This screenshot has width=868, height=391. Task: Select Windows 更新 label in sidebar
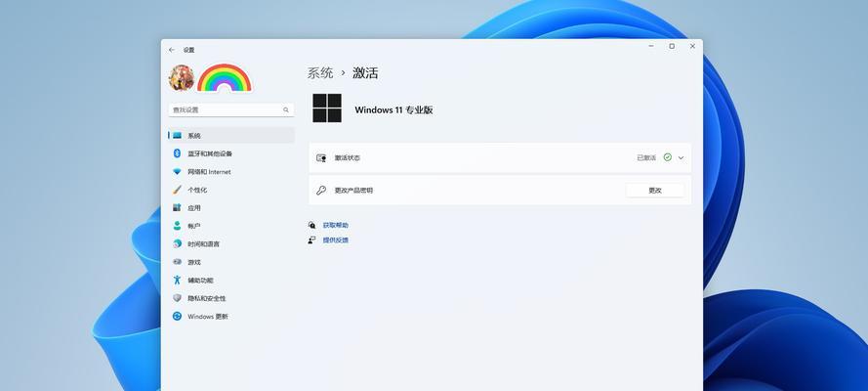coord(208,317)
